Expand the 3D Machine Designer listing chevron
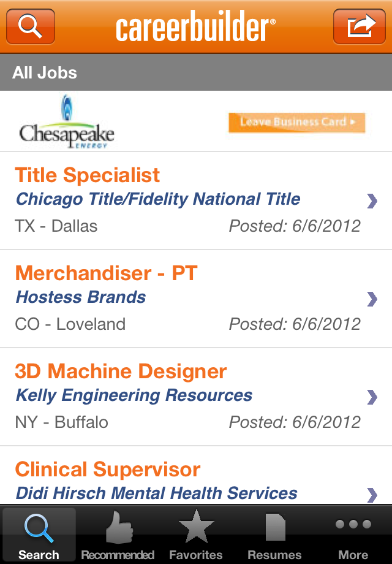 tap(372, 397)
